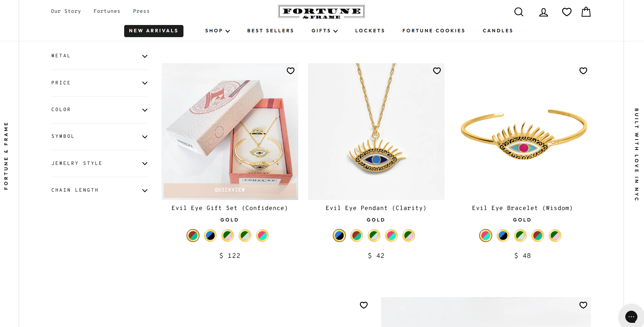Favorite the Evil Eye Pendant heart
This screenshot has height=327, width=644.
[437, 71]
